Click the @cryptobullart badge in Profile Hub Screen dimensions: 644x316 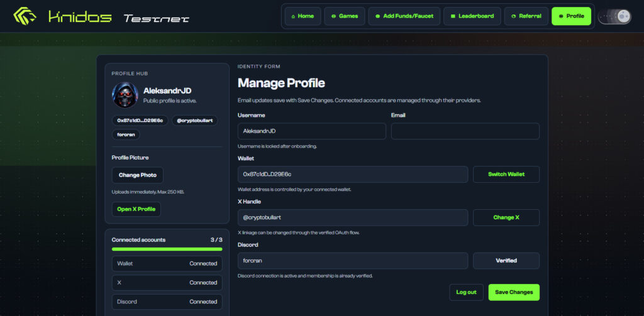[194, 120]
